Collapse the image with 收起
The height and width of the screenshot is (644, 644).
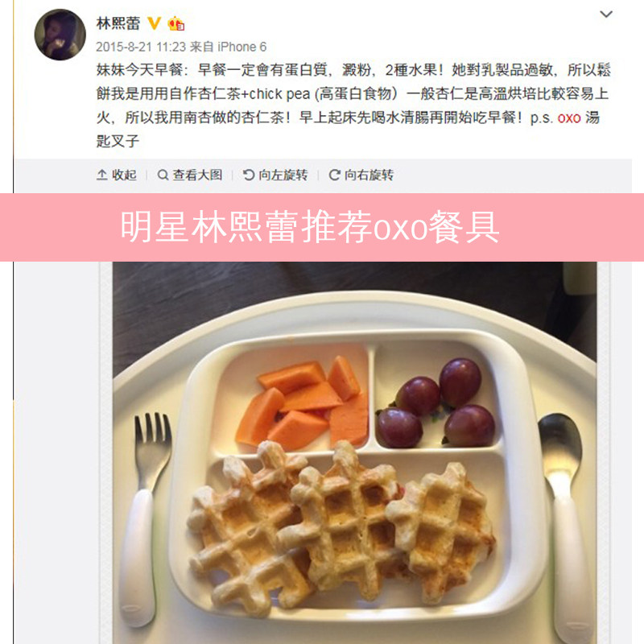point(116,175)
